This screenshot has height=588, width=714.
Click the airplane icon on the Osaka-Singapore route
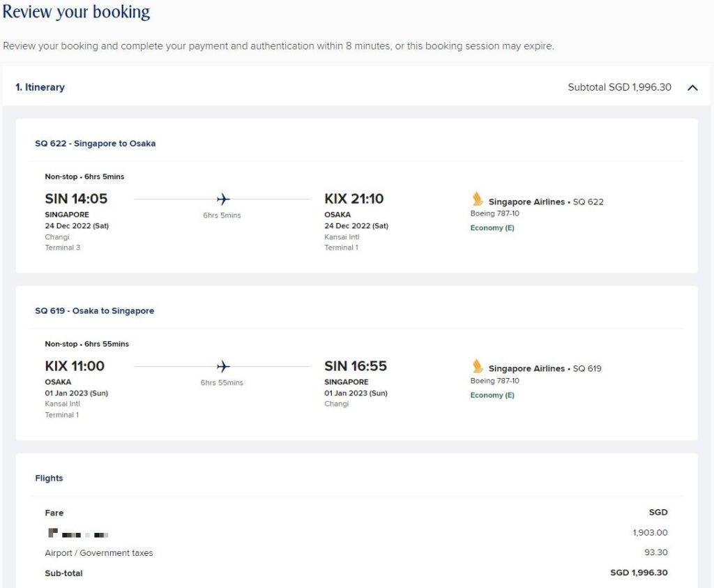(x=222, y=365)
